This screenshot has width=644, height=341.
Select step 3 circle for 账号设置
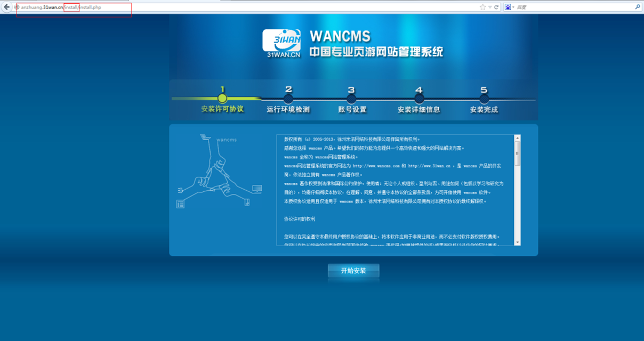click(x=351, y=99)
